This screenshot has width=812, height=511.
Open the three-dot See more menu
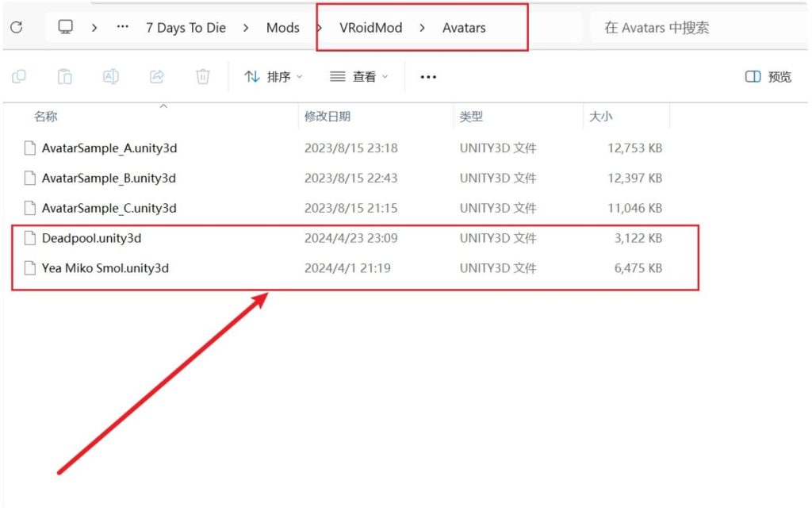tap(428, 77)
